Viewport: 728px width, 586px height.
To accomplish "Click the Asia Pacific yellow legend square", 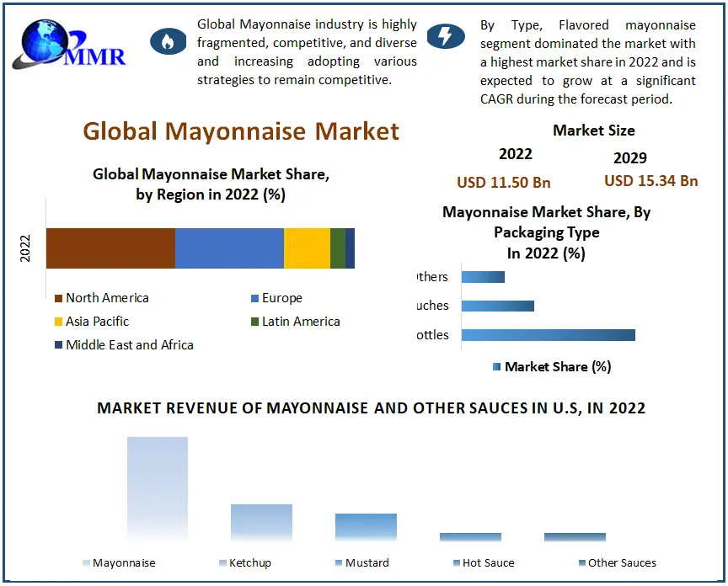I will 58,322.
